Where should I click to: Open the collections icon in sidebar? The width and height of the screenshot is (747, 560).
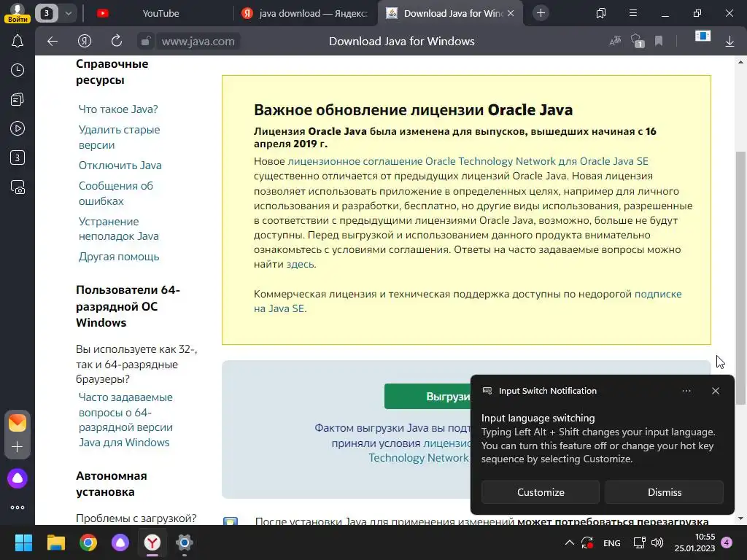[x=18, y=99]
